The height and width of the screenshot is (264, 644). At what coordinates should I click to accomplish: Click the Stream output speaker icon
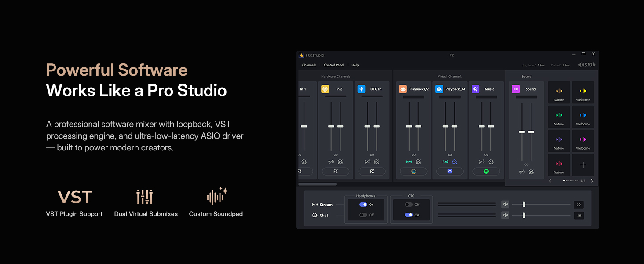point(505,204)
